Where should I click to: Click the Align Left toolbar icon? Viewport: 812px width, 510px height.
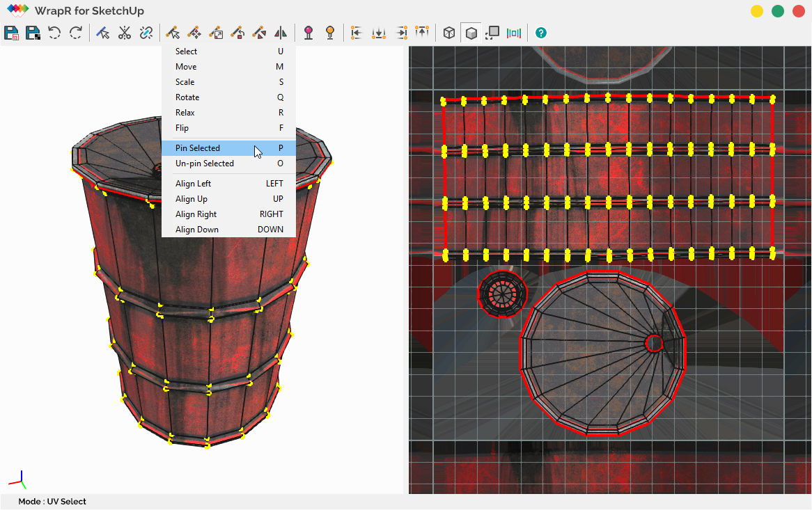coord(357,32)
